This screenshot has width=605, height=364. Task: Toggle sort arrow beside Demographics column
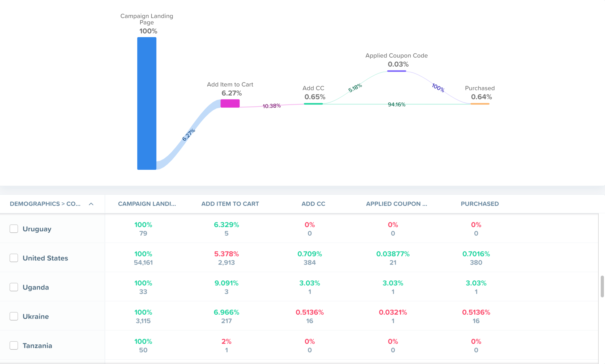pyautogui.click(x=91, y=204)
